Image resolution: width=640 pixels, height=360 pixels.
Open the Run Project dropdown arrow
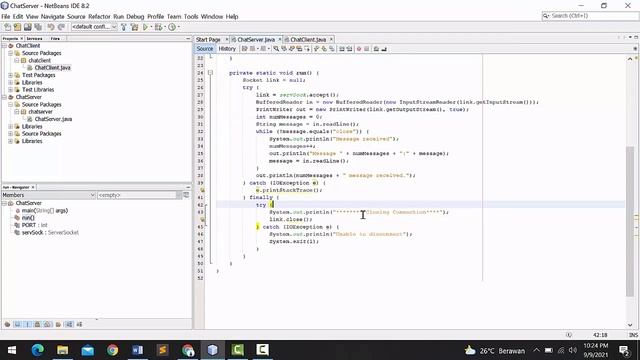(x=151, y=27)
